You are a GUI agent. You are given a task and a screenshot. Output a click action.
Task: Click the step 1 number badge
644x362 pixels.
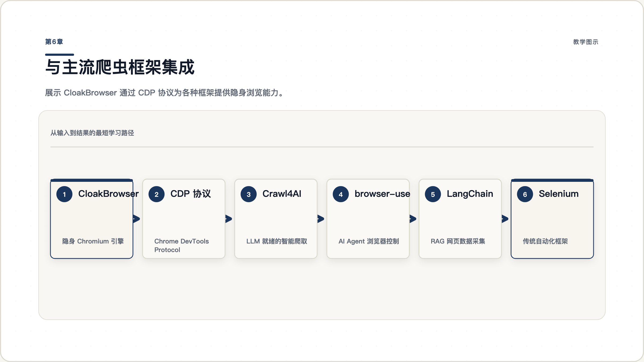64,194
